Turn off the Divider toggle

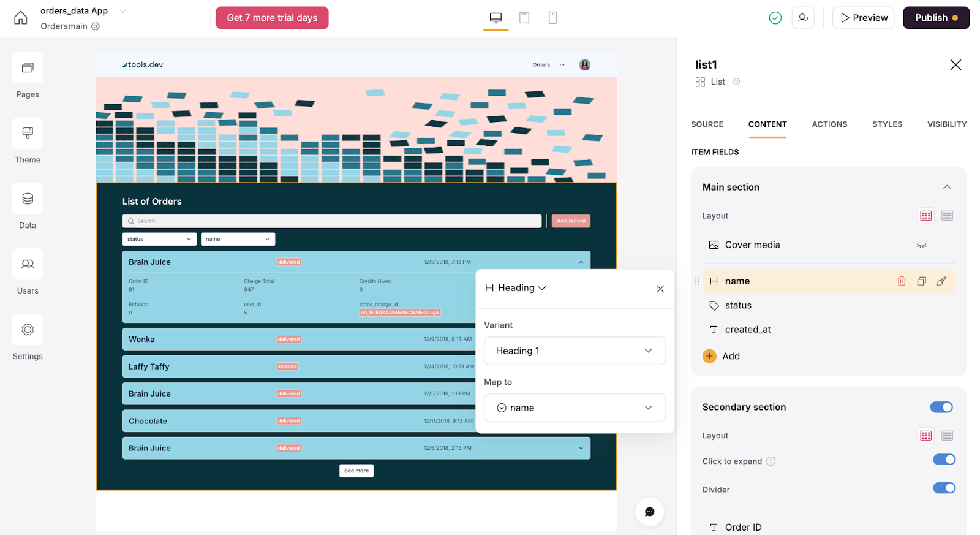(x=944, y=488)
